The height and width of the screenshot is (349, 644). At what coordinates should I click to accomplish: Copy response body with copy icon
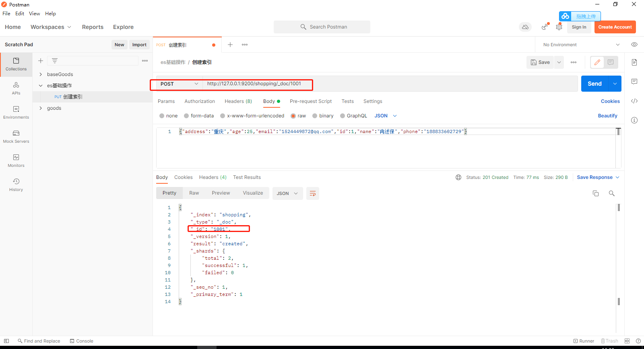[596, 193]
